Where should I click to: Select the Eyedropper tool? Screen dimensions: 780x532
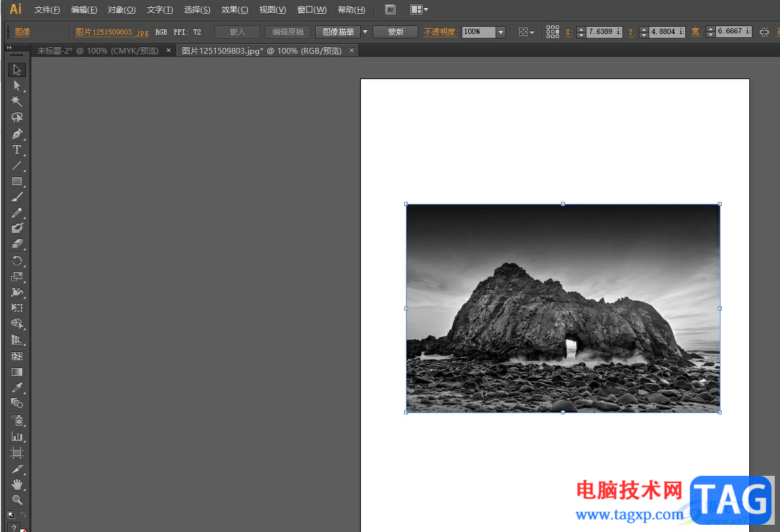[x=17, y=388]
